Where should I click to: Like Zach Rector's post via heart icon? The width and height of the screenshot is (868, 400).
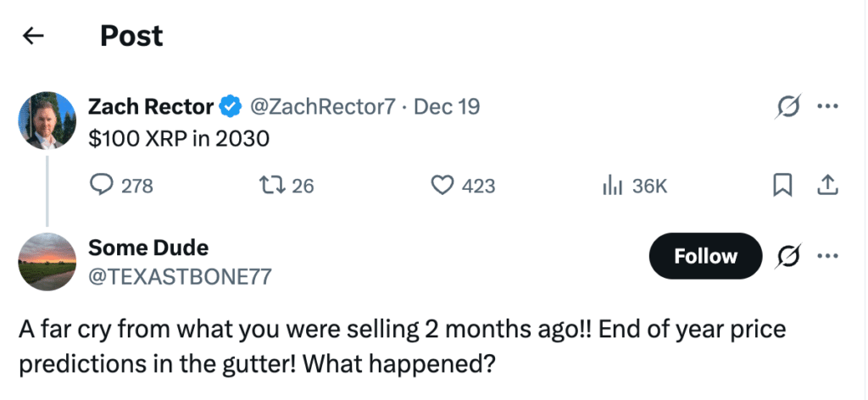click(443, 186)
